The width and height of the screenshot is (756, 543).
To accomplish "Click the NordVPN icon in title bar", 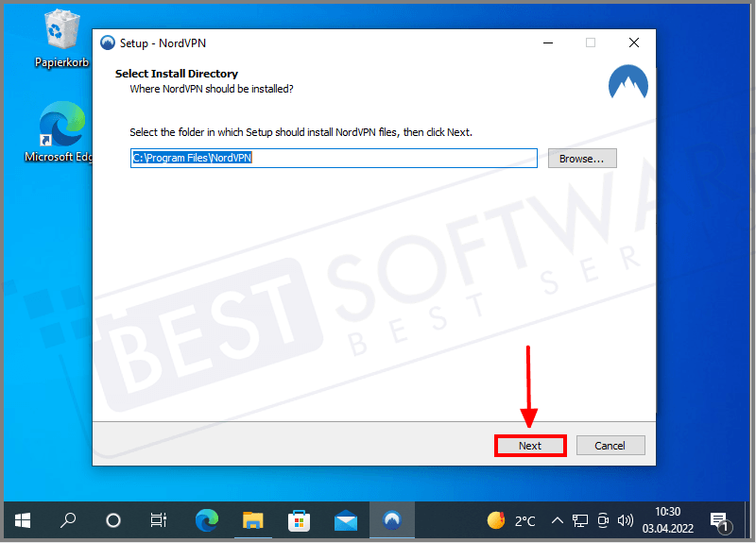I will [107, 43].
